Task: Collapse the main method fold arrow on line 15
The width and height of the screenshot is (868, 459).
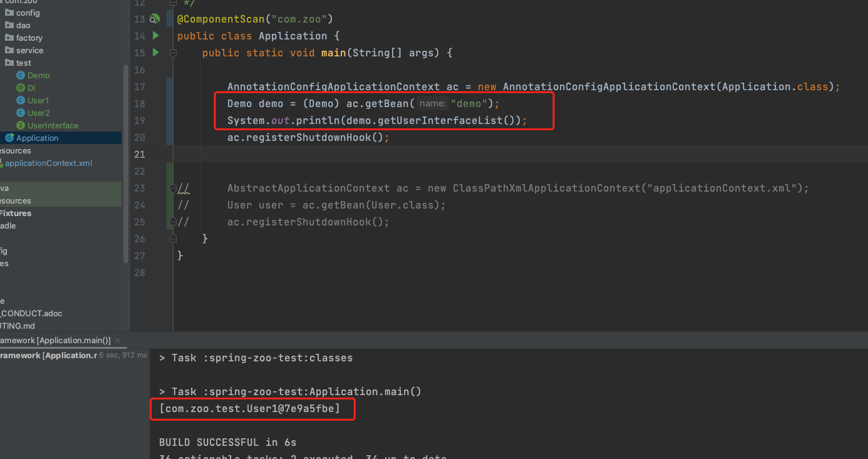Action: click(x=172, y=53)
